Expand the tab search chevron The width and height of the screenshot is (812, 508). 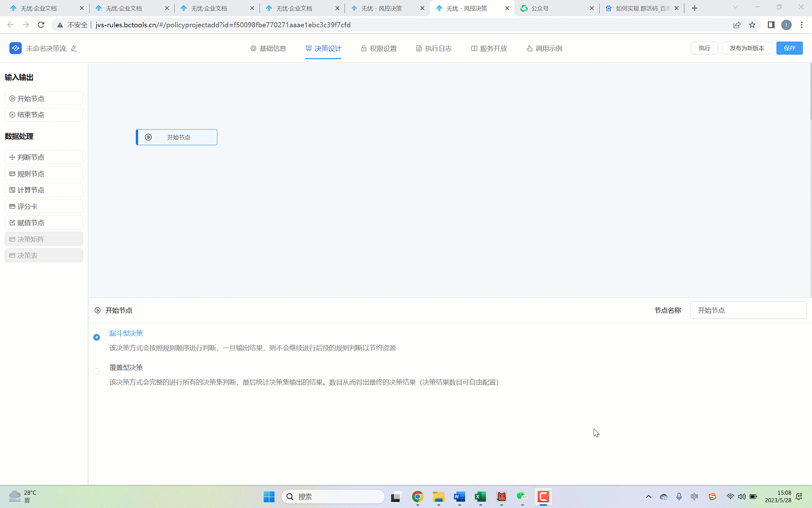(736, 7)
